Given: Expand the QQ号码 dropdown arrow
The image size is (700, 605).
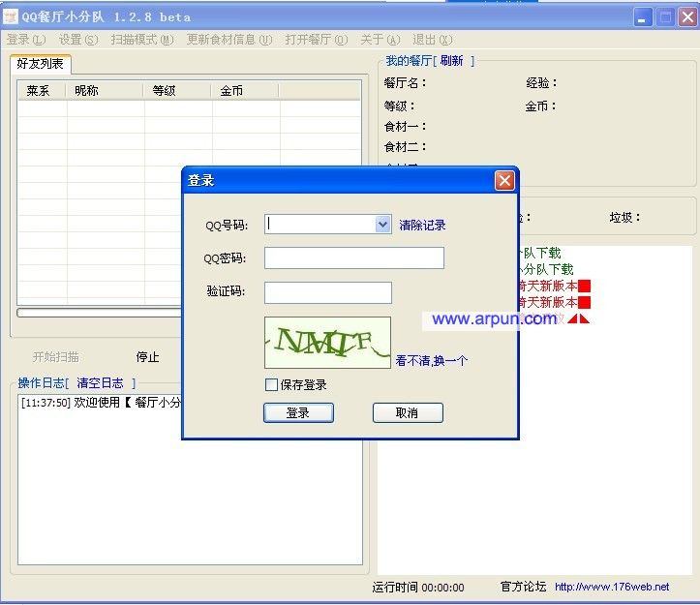Looking at the screenshot, I should (382, 225).
